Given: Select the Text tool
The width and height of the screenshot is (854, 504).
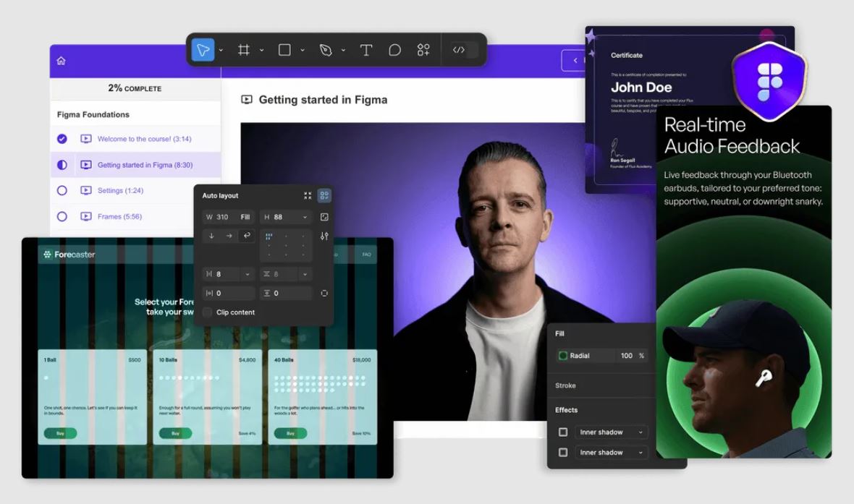Looking at the screenshot, I should 365,49.
